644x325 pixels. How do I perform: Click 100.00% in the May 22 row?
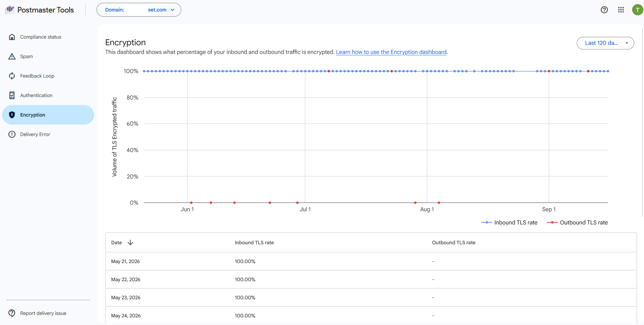tap(245, 279)
